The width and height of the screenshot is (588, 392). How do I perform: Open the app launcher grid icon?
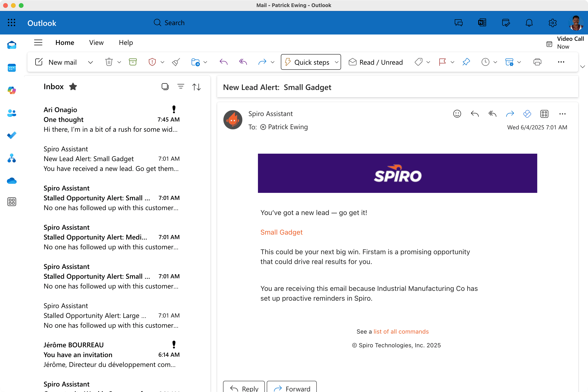click(x=12, y=23)
